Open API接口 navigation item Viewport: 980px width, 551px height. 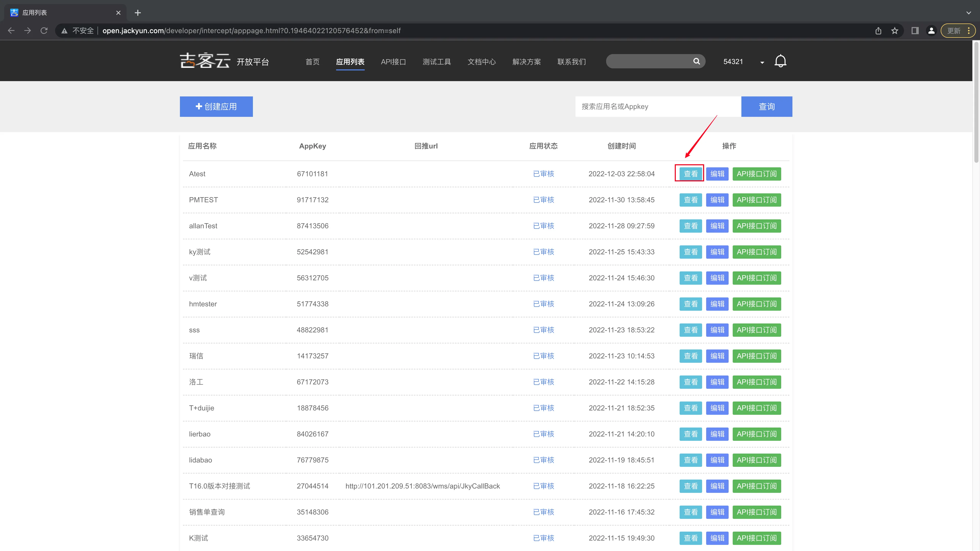(393, 61)
